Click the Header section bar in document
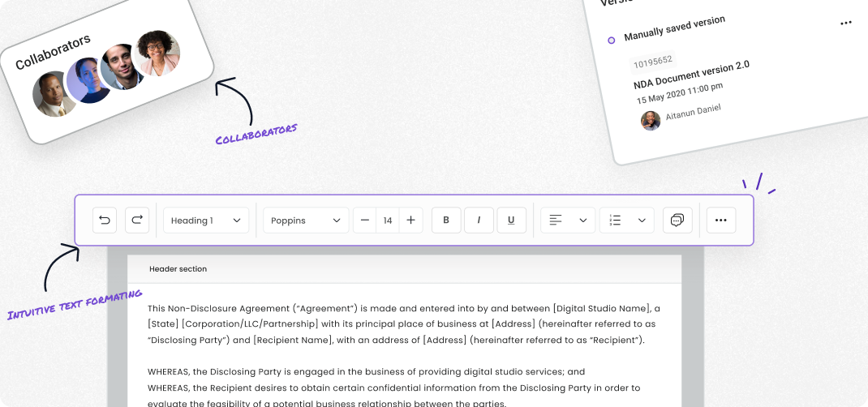This screenshot has height=407, width=868. (x=404, y=268)
